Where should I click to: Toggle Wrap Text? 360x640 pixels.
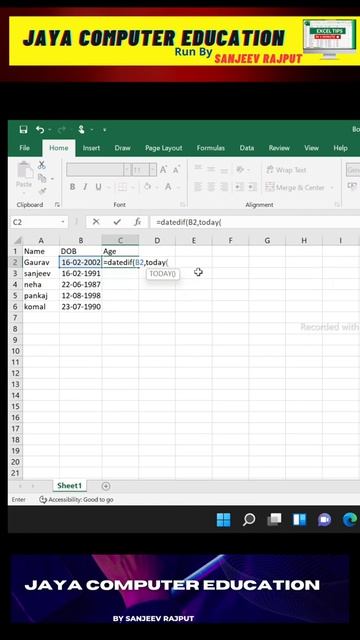tap(286, 170)
